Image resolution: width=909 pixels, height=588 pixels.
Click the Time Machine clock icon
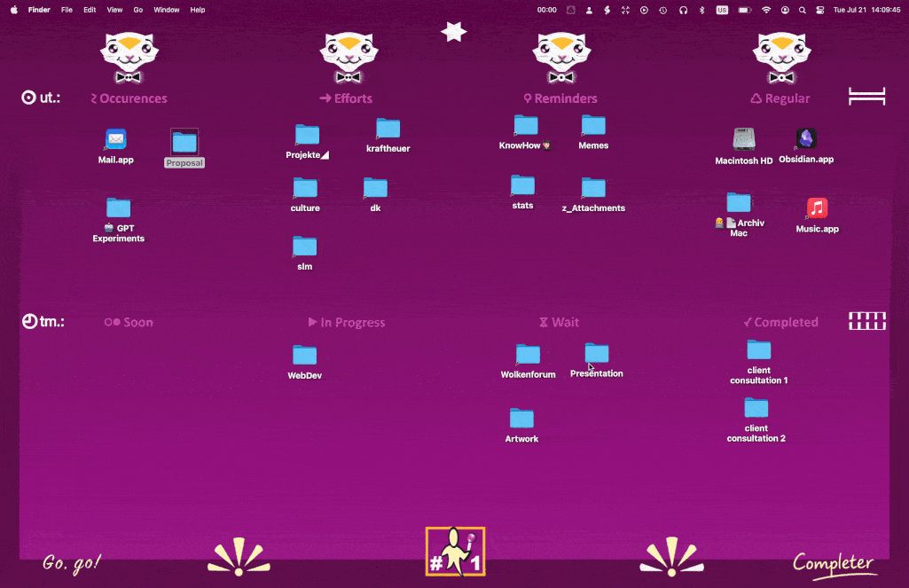[662, 10]
